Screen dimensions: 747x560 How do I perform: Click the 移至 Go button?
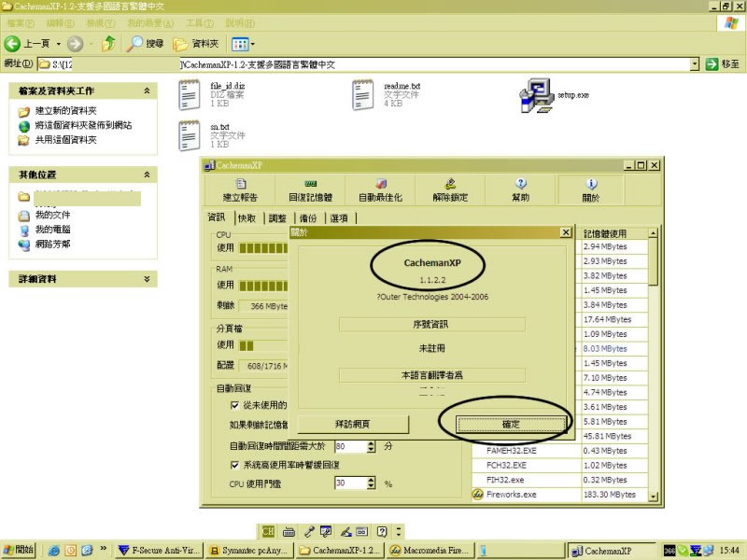tap(723, 63)
